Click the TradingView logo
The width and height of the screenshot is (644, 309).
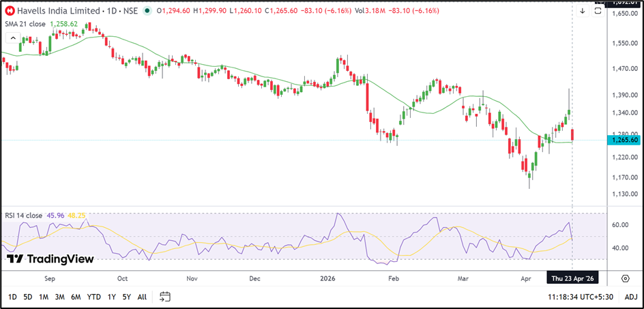coord(50,259)
